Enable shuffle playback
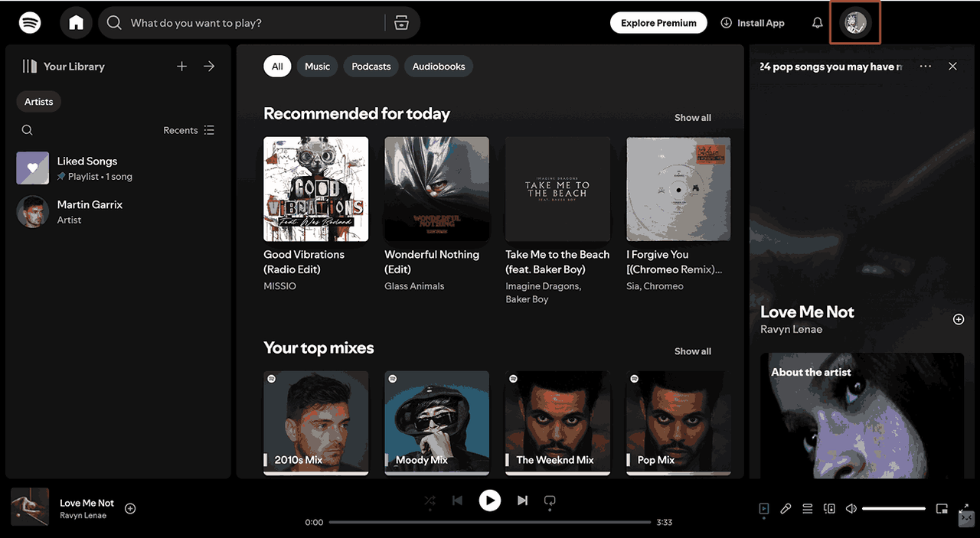980x538 pixels. (430, 501)
